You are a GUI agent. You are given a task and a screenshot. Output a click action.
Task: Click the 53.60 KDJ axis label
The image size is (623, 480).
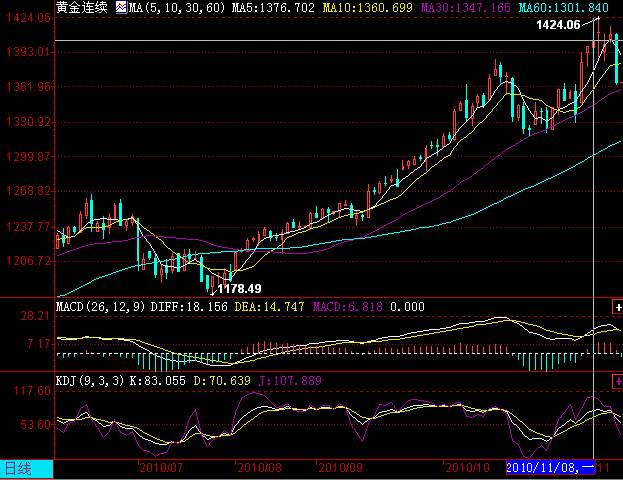tap(36, 425)
